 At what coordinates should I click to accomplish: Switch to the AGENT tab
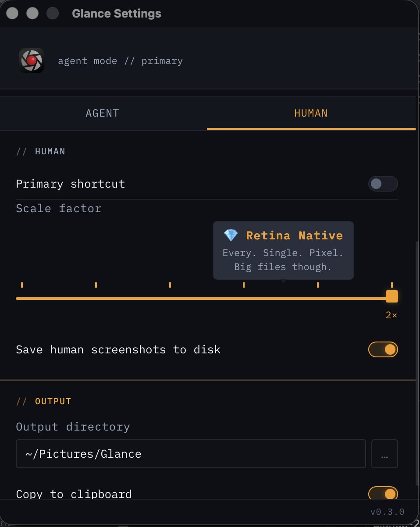[x=103, y=113]
